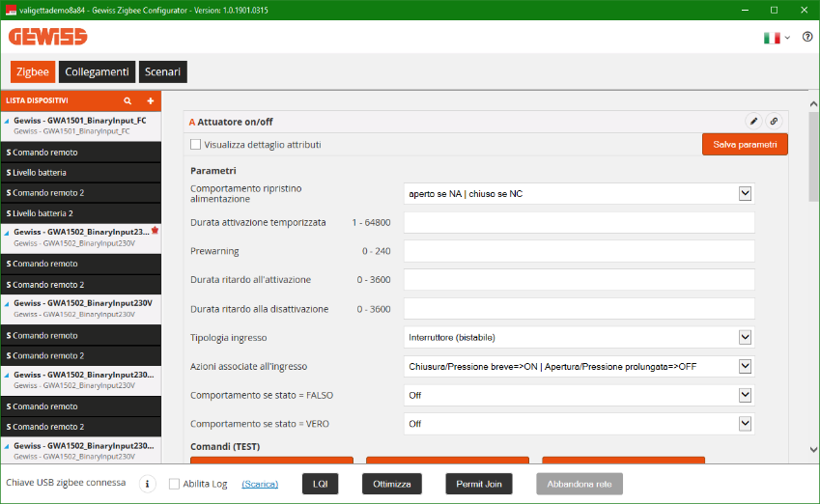Open Comportamento ripristino alimentazione dropdown
820x504 pixels.
(x=745, y=193)
